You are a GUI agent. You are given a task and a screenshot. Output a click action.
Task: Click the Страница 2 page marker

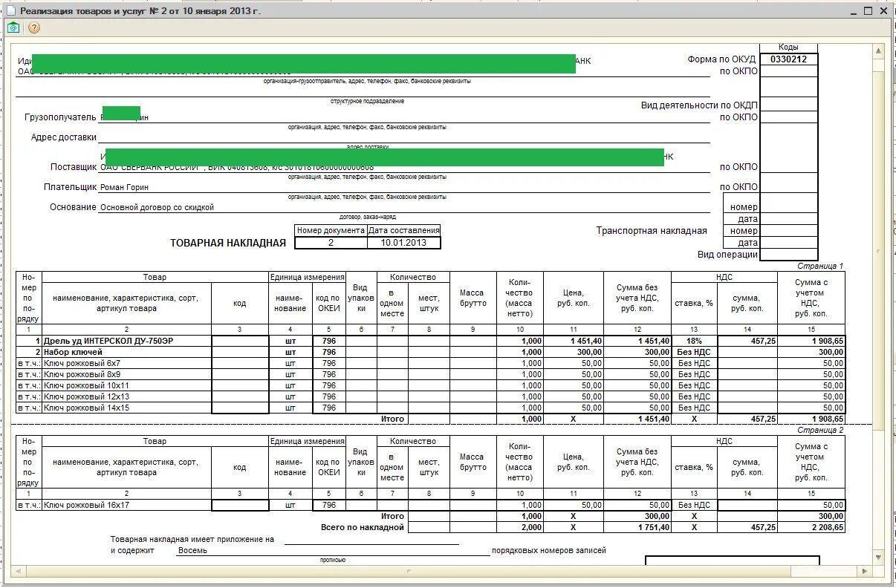pyautogui.click(x=820, y=430)
